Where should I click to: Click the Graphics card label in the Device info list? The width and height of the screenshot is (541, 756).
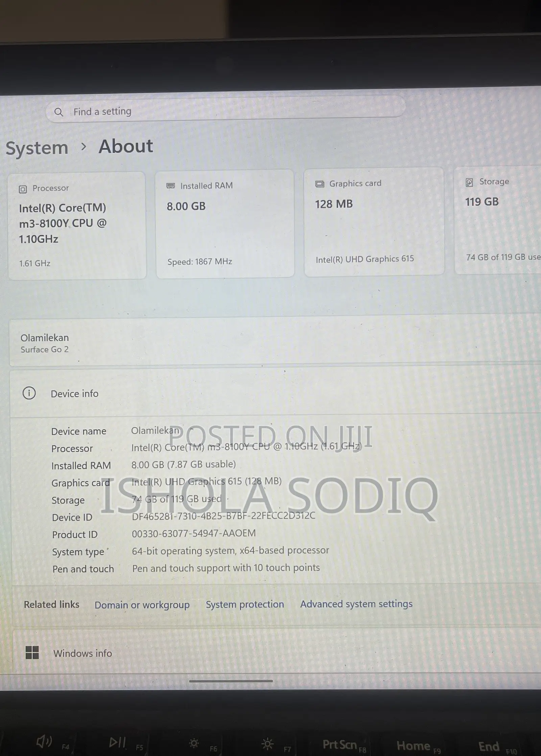(x=81, y=483)
